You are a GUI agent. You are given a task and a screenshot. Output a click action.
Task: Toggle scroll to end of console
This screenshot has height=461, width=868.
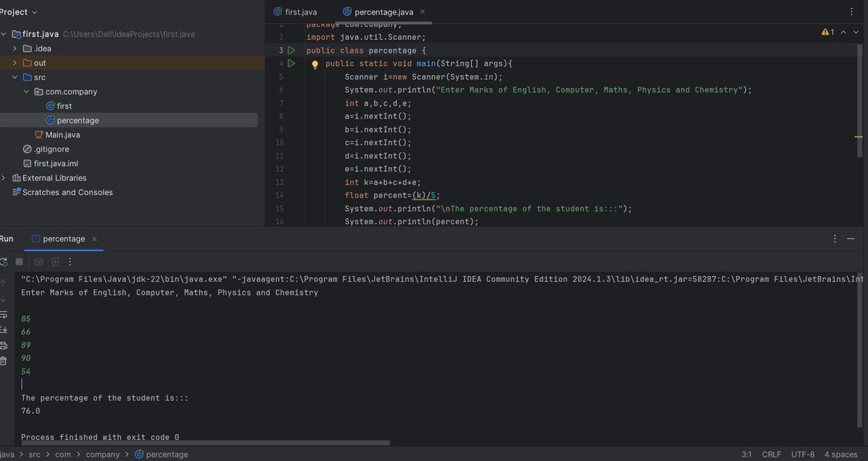click(4, 330)
